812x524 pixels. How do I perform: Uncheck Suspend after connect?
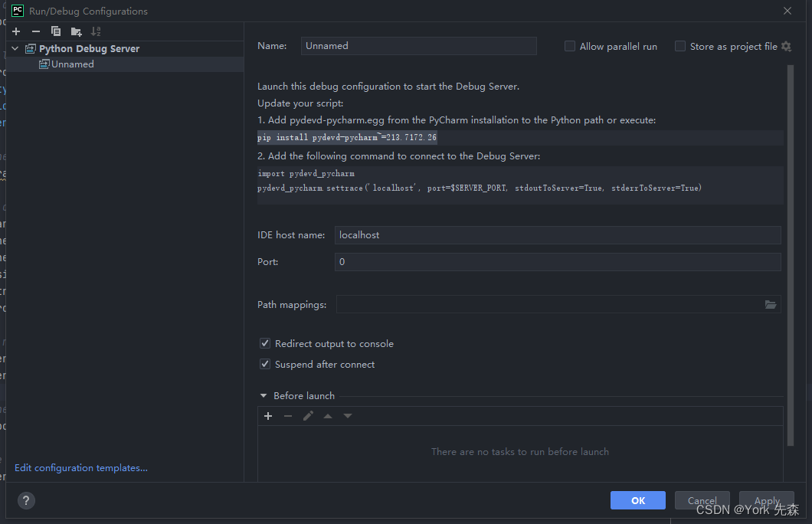(x=265, y=365)
